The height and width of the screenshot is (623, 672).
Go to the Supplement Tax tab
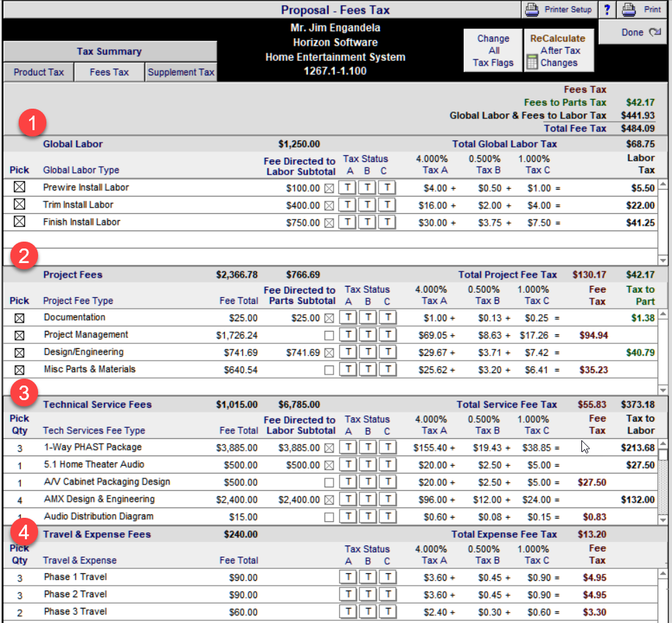[x=181, y=72]
